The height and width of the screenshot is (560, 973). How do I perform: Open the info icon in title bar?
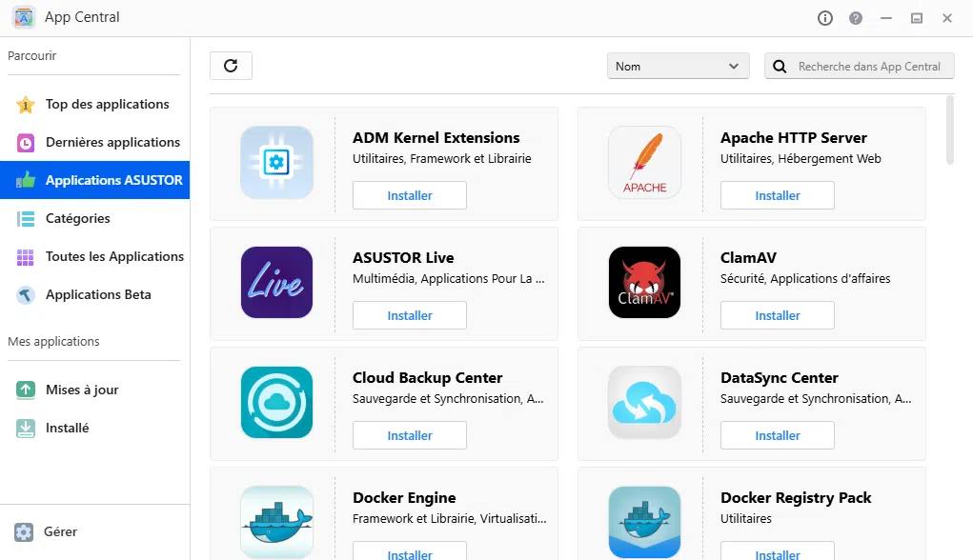click(825, 18)
